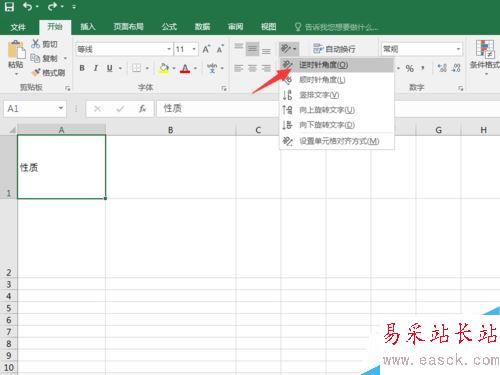
Task: Increase font size
Action: 206,49
